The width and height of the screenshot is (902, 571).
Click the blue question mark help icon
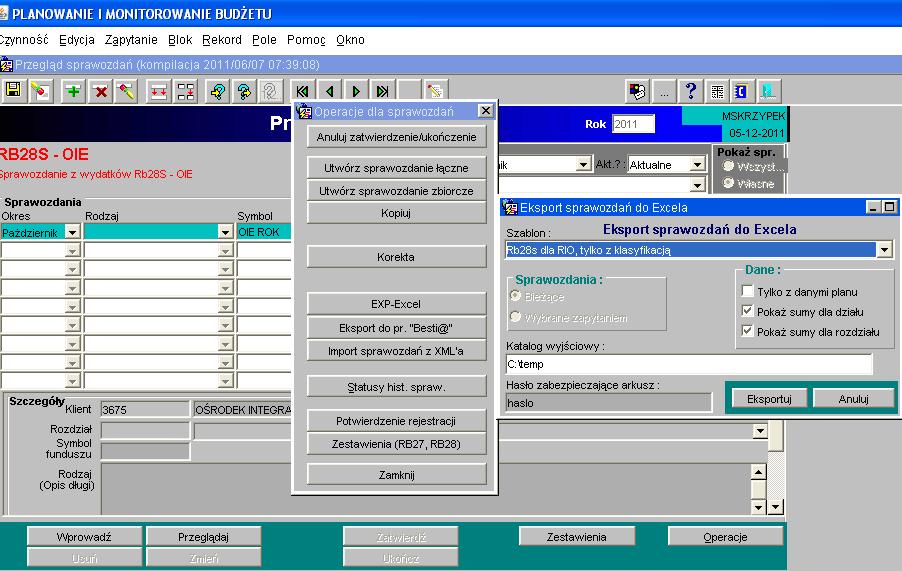click(x=690, y=91)
